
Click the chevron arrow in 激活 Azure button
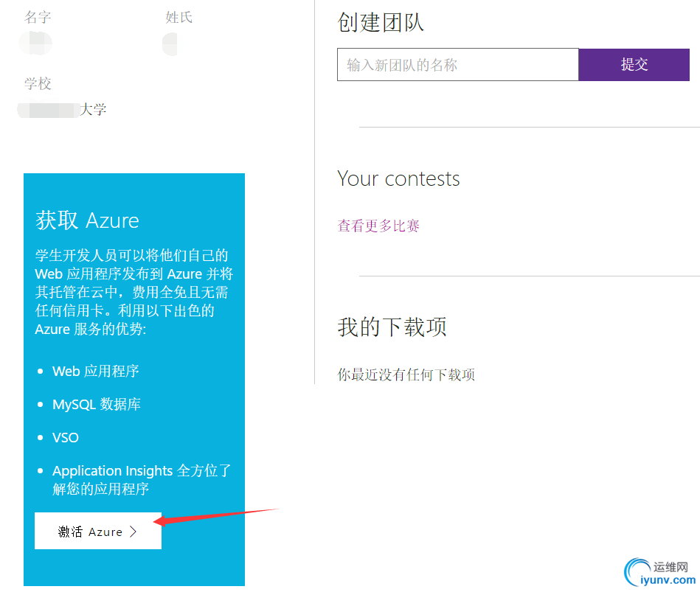[133, 532]
